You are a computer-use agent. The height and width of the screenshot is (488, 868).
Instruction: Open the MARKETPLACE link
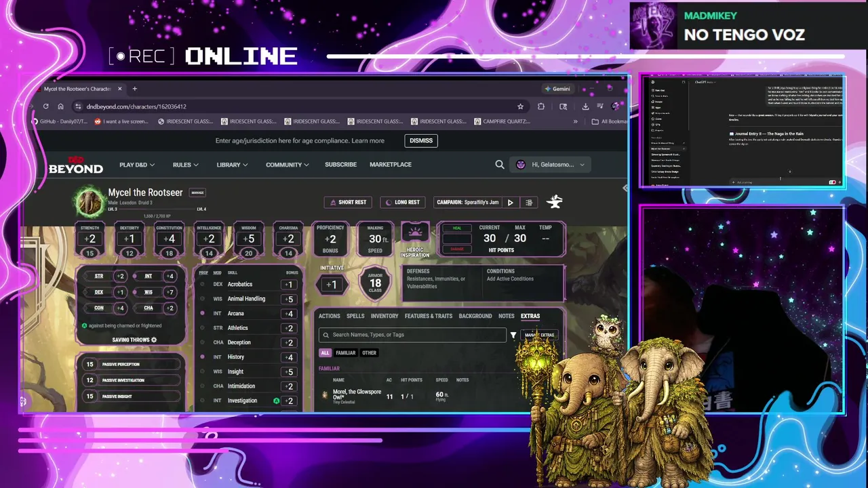(x=391, y=165)
